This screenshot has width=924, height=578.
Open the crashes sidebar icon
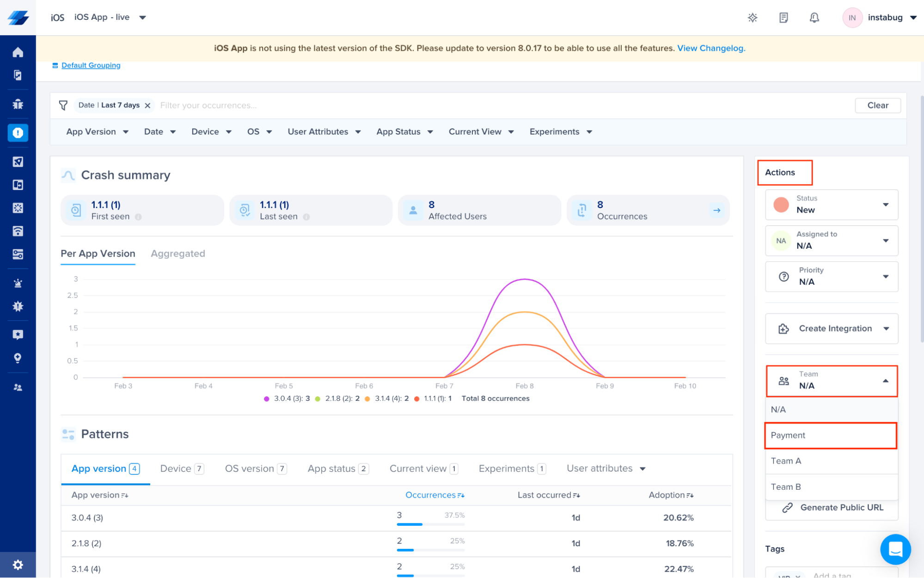(x=18, y=133)
